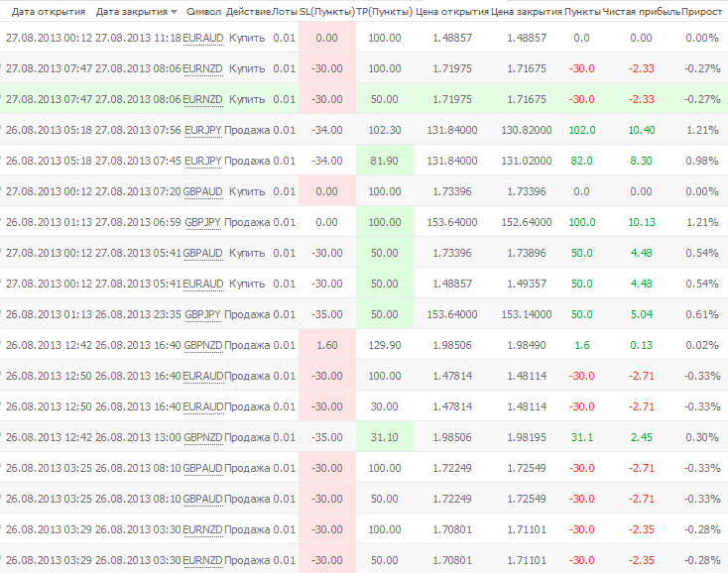Select closing date 27.08.2013 07:20
728x573 pixels.
tap(138, 191)
